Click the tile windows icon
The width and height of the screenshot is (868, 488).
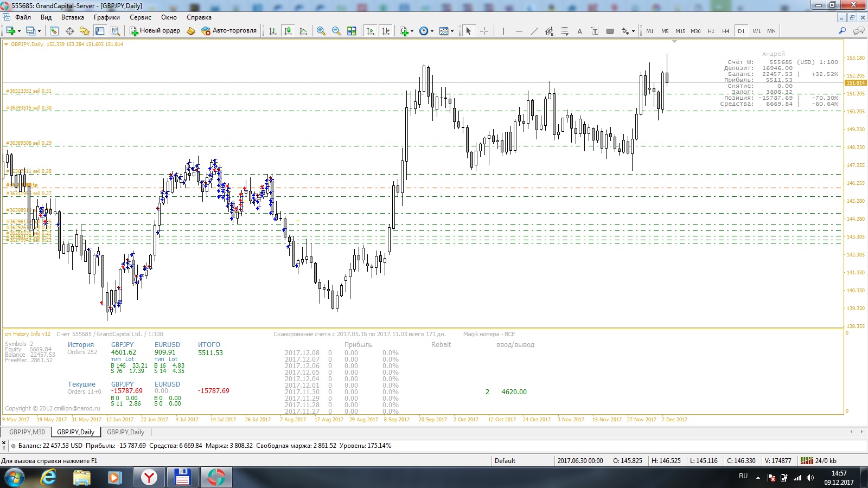(x=352, y=31)
